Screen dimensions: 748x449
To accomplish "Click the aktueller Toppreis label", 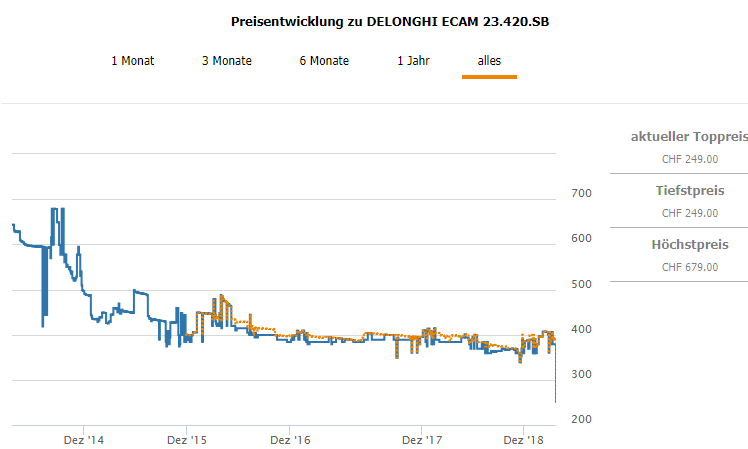I will point(689,136).
